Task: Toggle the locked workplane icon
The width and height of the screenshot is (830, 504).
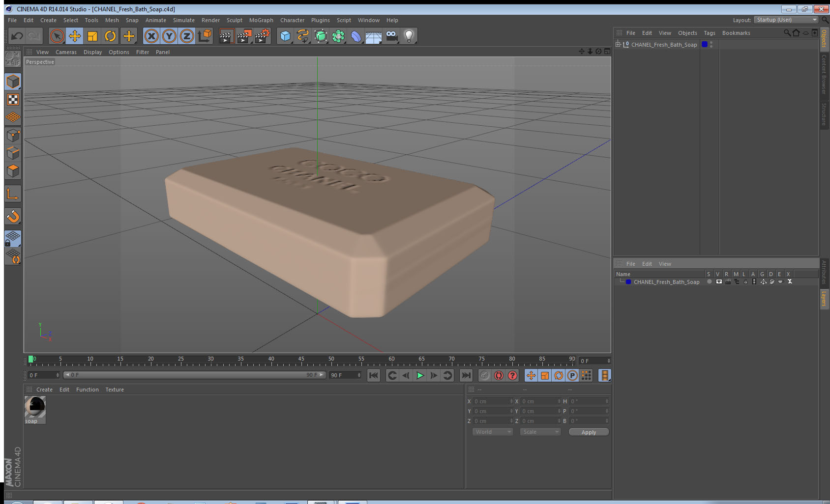Action: (13, 239)
